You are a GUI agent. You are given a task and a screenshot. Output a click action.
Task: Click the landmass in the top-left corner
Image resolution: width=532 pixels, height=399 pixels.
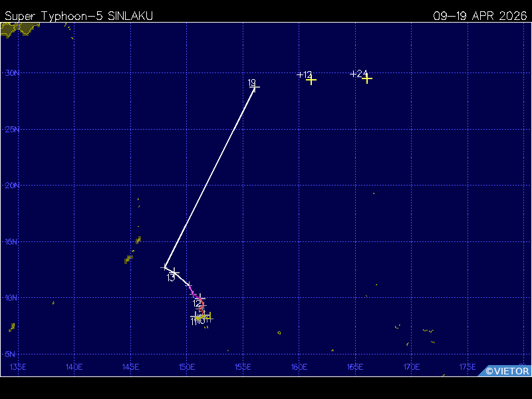[x=18, y=29]
